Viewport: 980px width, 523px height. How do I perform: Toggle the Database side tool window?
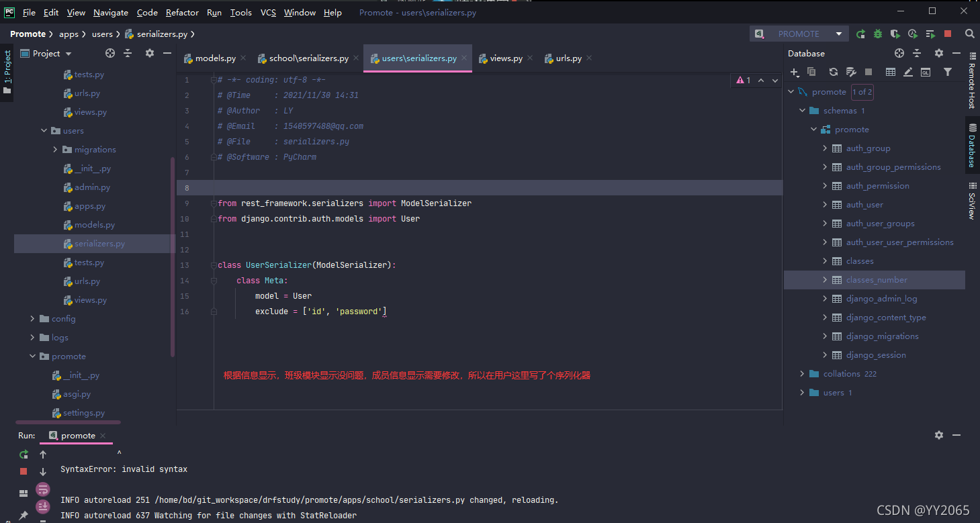(x=972, y=146)
